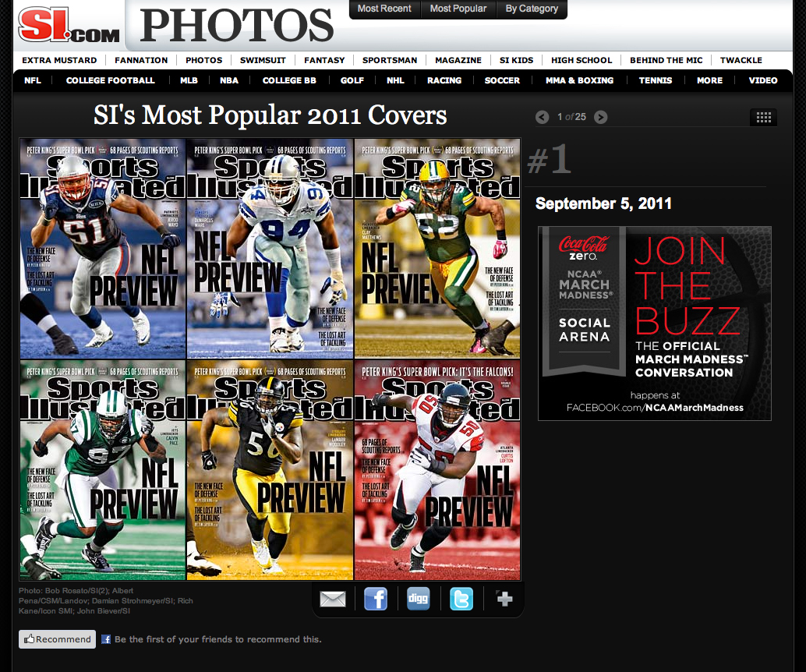Click the 1 of 25 photo counter
806x672 pixels.
click(571, 117)
